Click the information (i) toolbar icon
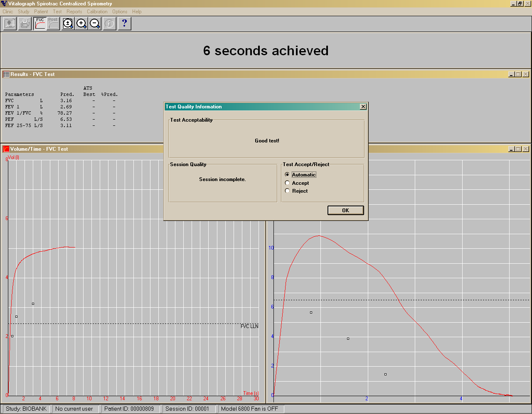Viewport: 532px width, 414px height. click(109, 24)
